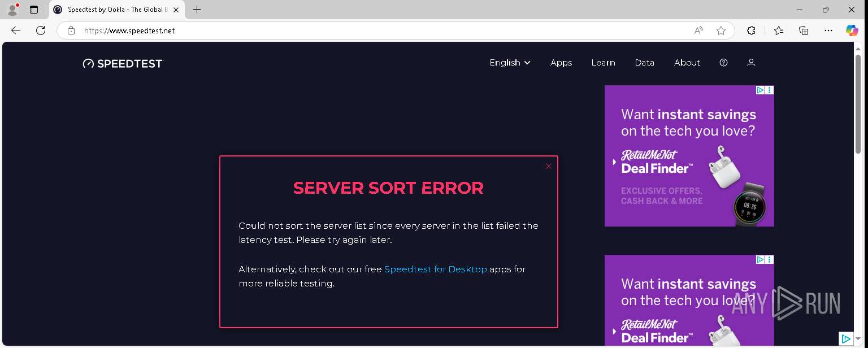Open Read aloud in address bar
868x348 pixels.
[698, 31]
